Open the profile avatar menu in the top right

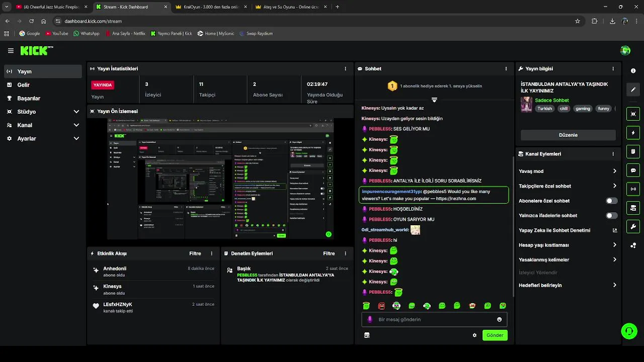pyautogui.click(x=625, y=50)
